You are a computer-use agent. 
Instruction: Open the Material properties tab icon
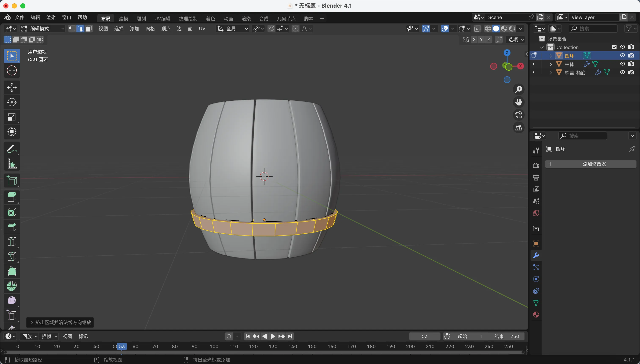pyautogui.click(x=536, y=315)
